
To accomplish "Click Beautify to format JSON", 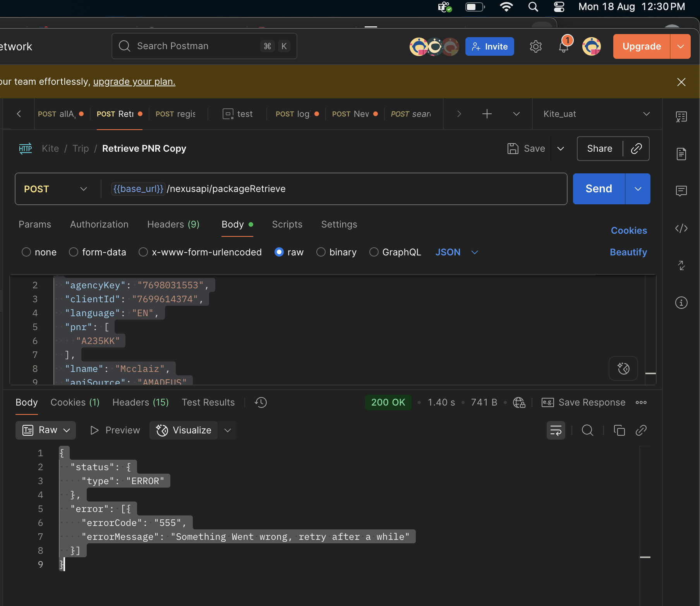I will click(628, 252).
